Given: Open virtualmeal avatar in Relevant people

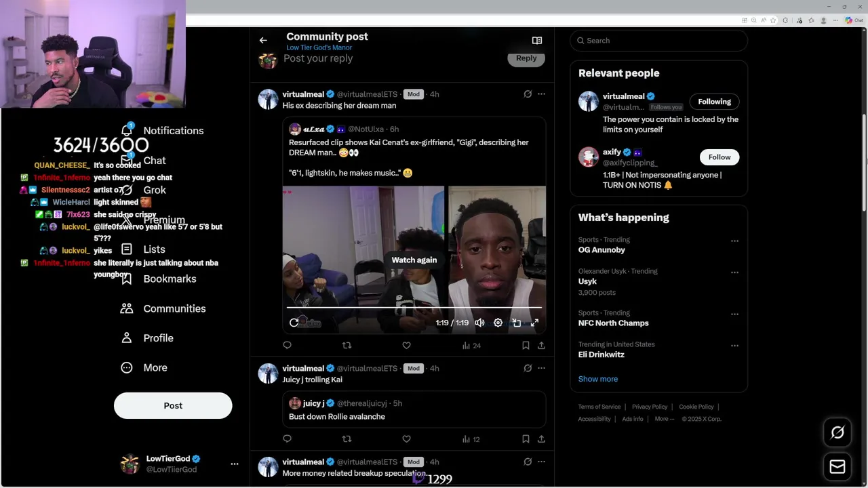Looking at the screenshot, I should click(x=589, y=102).
